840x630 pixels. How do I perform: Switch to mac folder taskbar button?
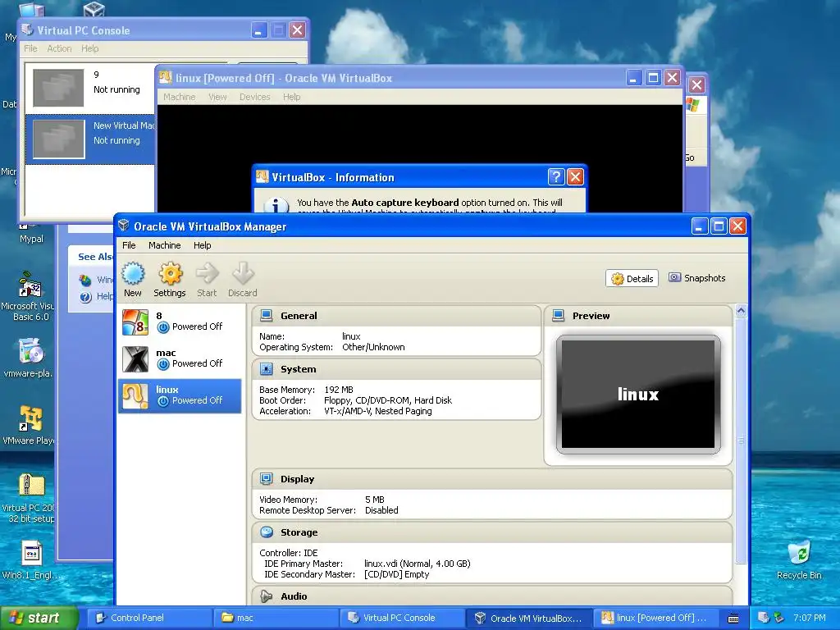[276, 618]
